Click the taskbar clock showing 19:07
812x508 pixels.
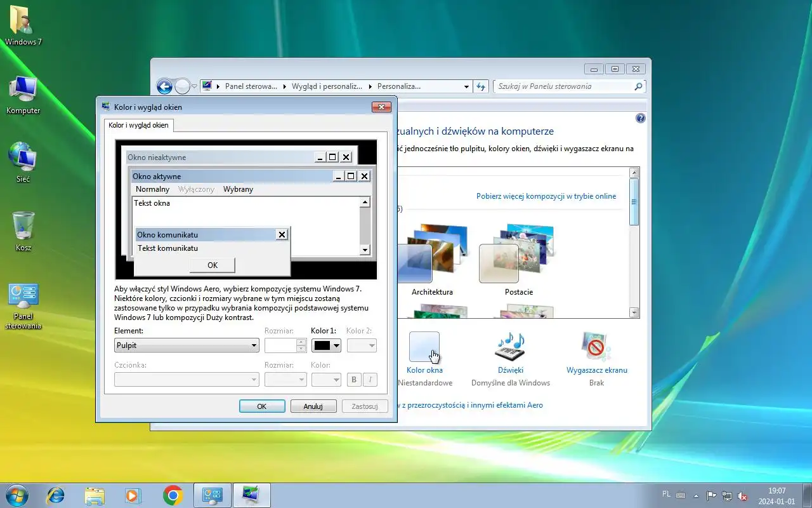pos(777,496)
